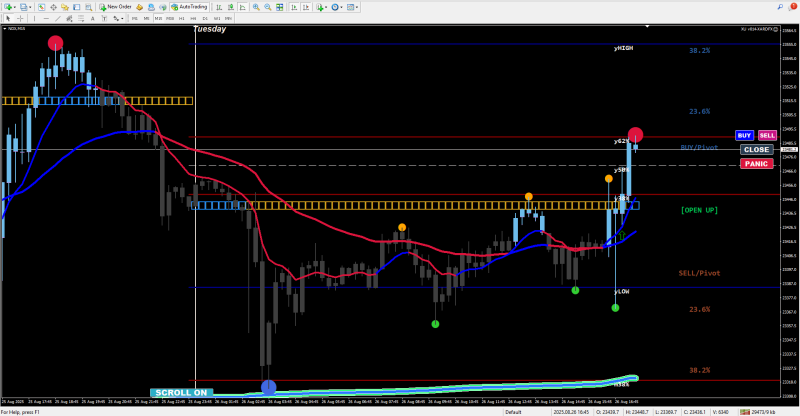Viewport: 800px width, 416px height.
Task: Open the Data Window crosshair icon
Action: [x=53, y=7]
